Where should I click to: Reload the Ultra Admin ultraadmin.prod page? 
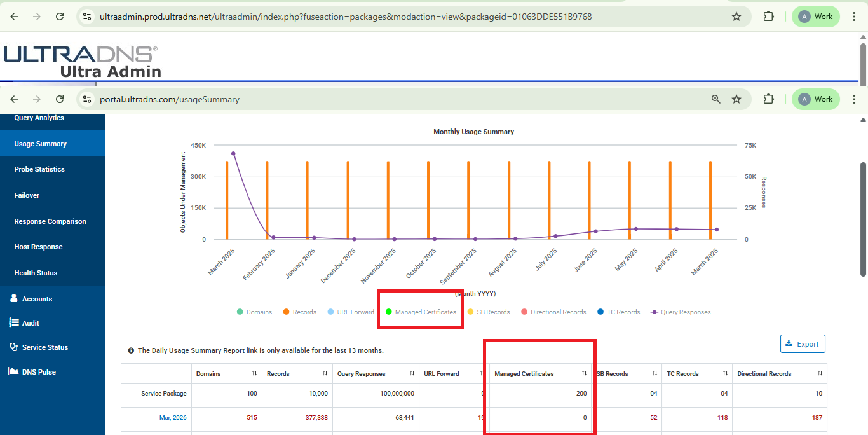(60, 17)
